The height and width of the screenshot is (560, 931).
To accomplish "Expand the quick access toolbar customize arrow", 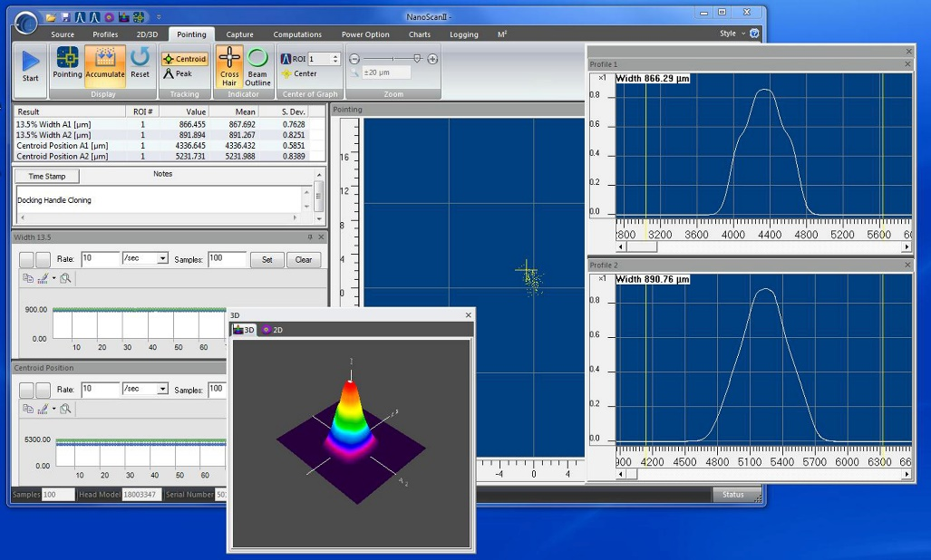I will tap(159, 17).
